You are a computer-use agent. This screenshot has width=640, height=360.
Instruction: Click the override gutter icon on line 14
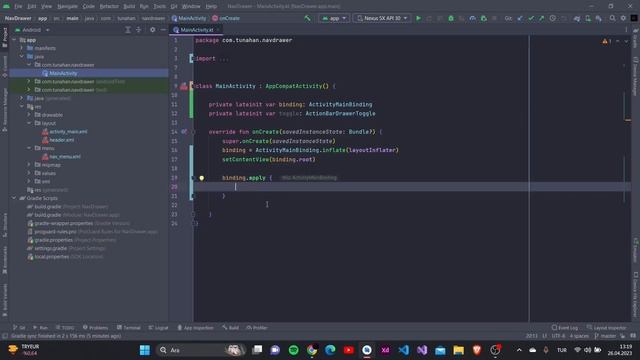(184, 132)
